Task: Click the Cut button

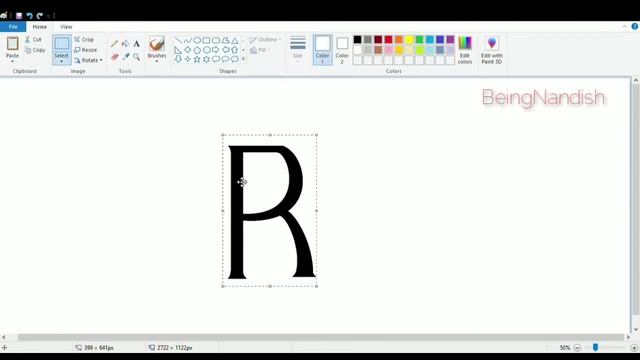Action: pos(33,40)
